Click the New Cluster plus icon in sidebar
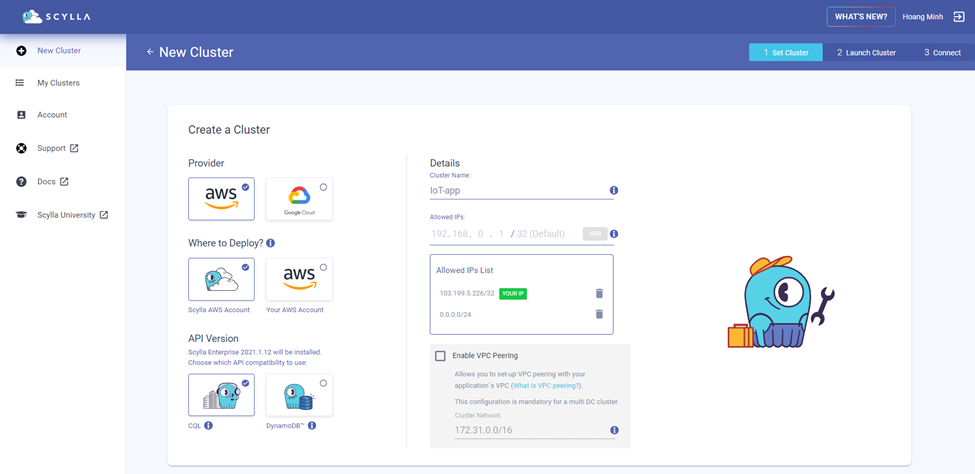975x474 pixels. (x=21, y=50)
